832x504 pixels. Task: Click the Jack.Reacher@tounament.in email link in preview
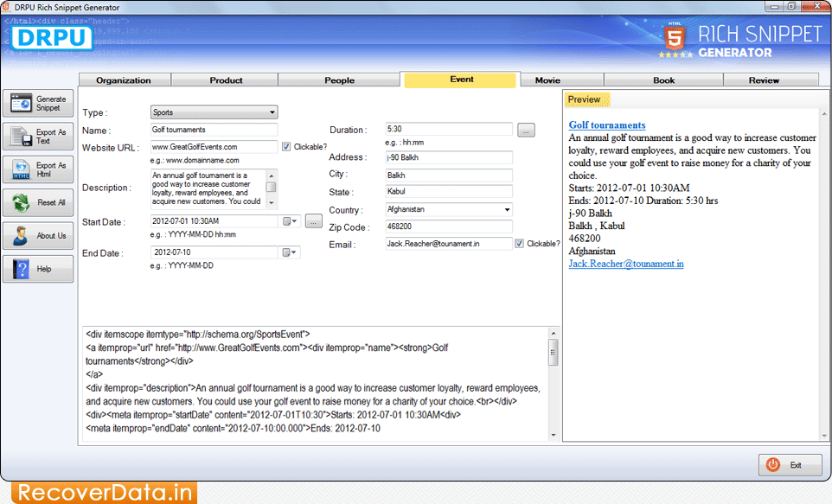626,264
